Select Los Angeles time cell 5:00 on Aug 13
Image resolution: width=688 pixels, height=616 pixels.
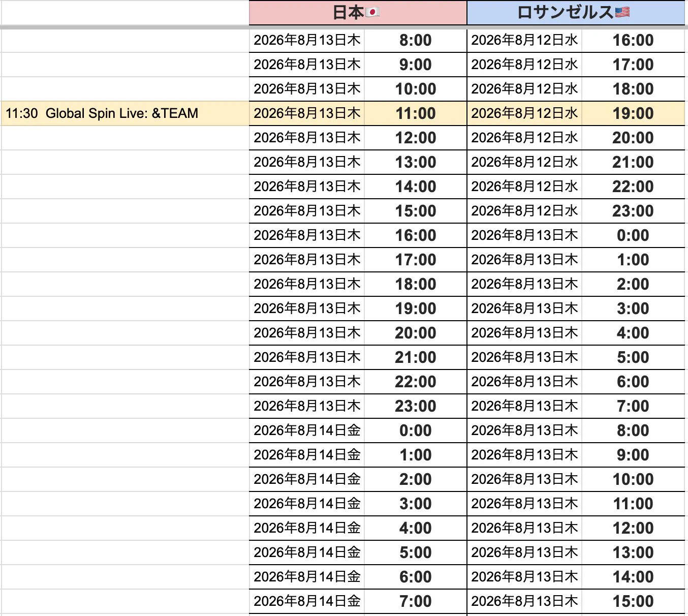[x=633, y=357]
